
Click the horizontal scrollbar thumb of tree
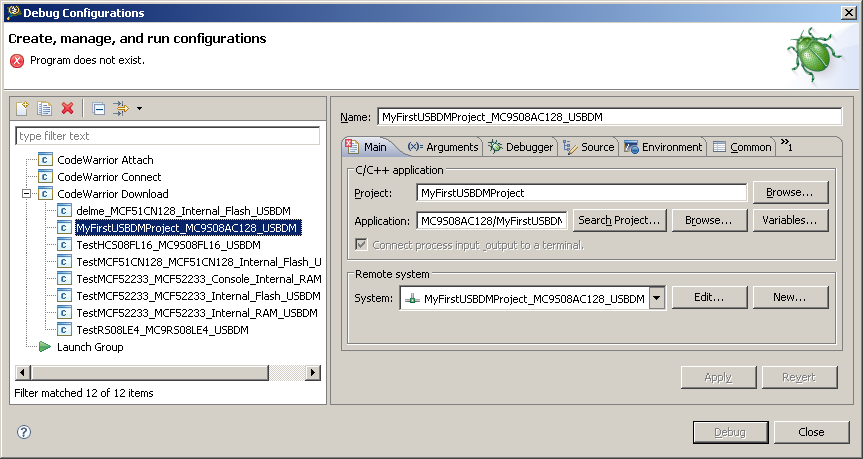coord(150,373)
